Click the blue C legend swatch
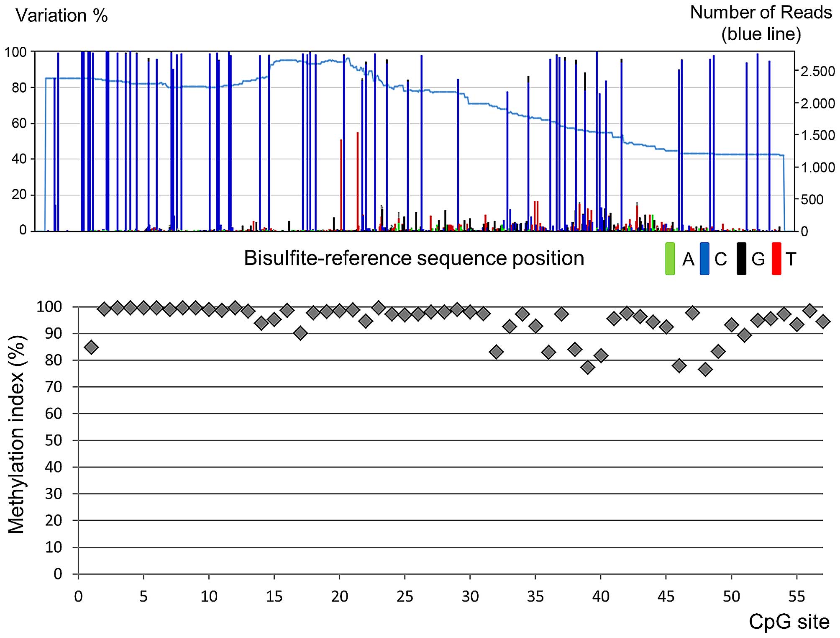 704,259
